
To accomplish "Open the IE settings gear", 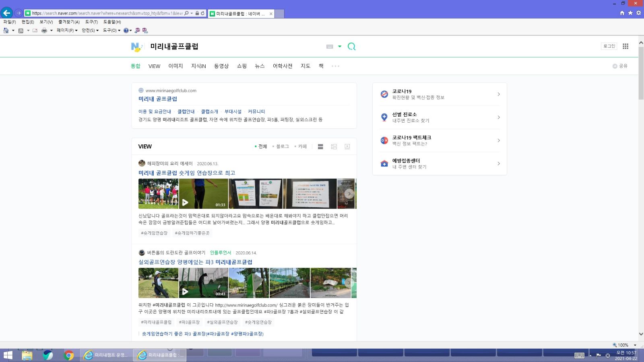I will tap(638, 13).
